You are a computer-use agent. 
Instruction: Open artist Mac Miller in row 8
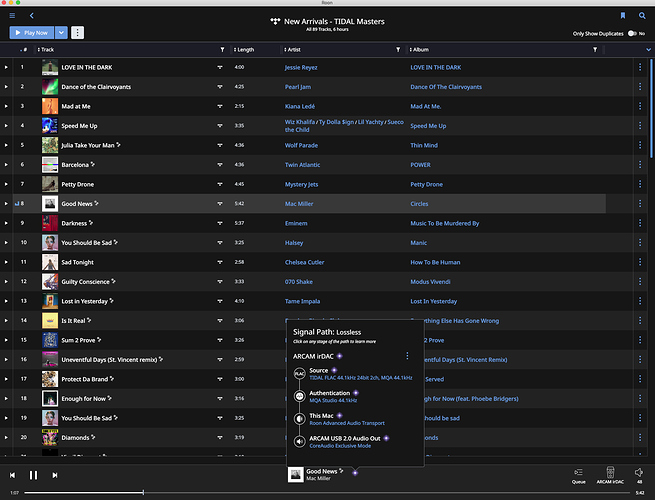(299, 204)
